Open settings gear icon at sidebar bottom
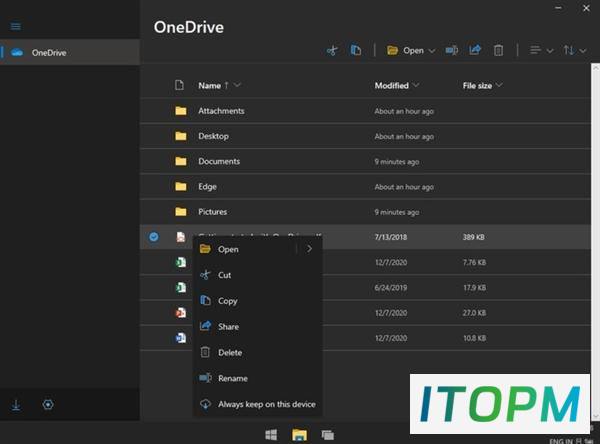The width and height of the screenshot is (600, 444). 48,405
